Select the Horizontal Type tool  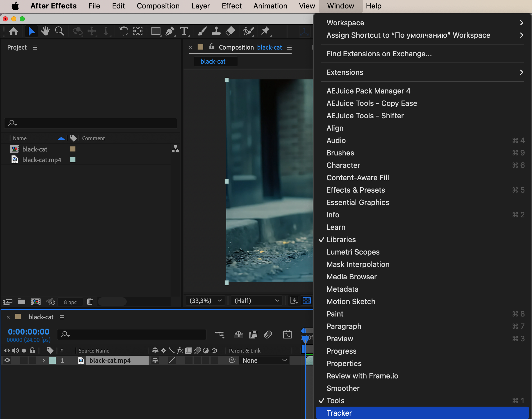click(x=184, y=31)
